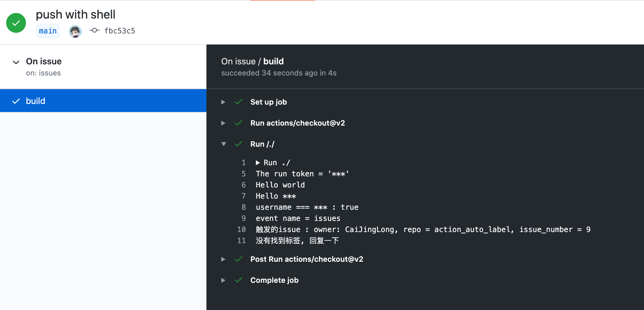Click the 'push with shell' run title

[x=75, y=15]
